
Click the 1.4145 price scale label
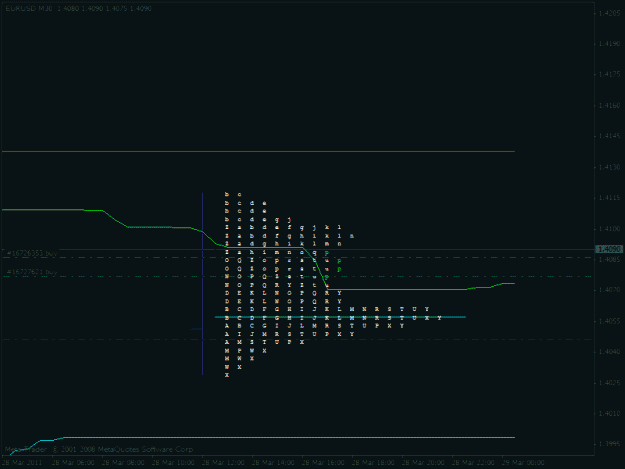(x=609, y=136)
